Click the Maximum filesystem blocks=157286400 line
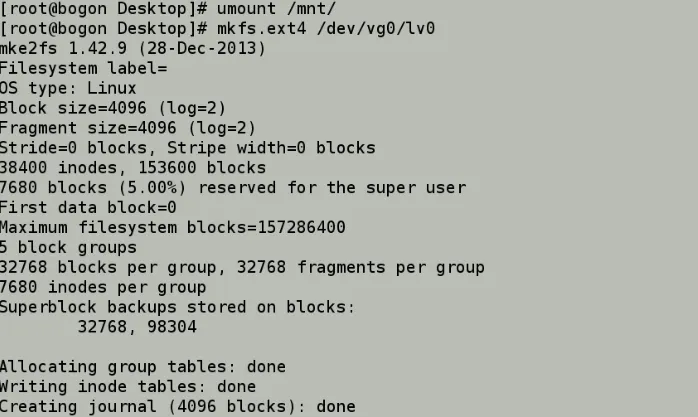This screenshot has height=417, width=698. tap(172, 227)
